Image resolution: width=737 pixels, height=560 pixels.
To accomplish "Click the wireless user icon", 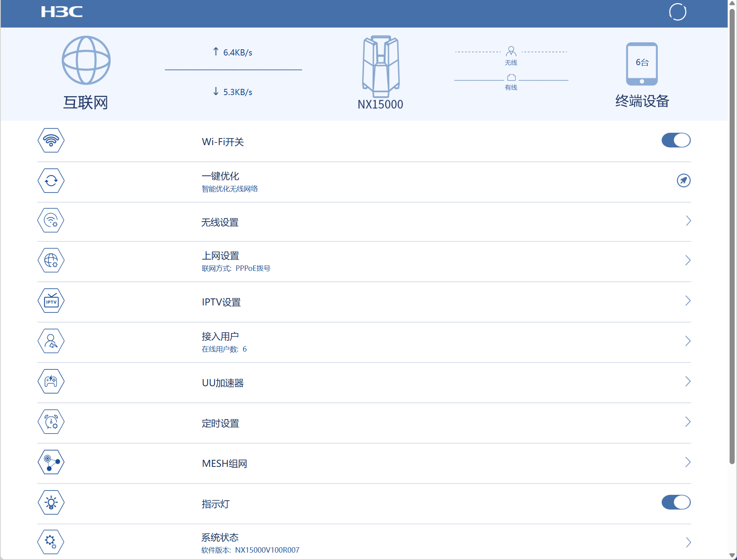I will pyautogui.click(x=511, y=51).
